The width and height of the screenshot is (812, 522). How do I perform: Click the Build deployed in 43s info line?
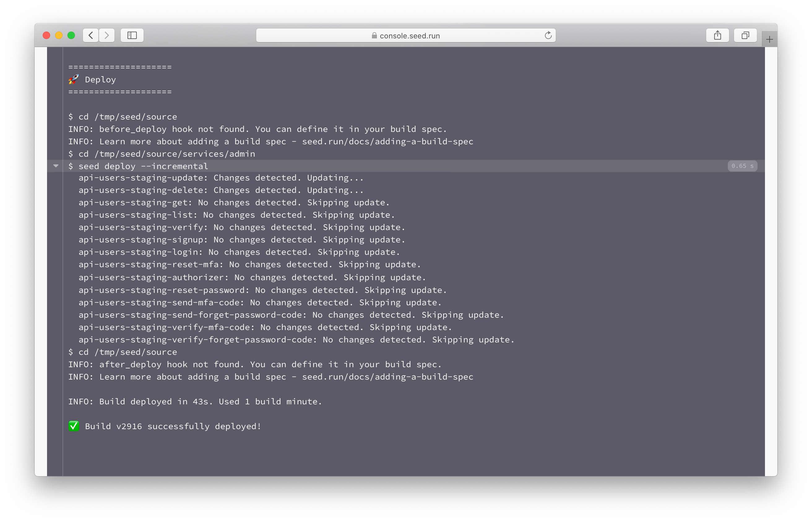tap(195, 402)
